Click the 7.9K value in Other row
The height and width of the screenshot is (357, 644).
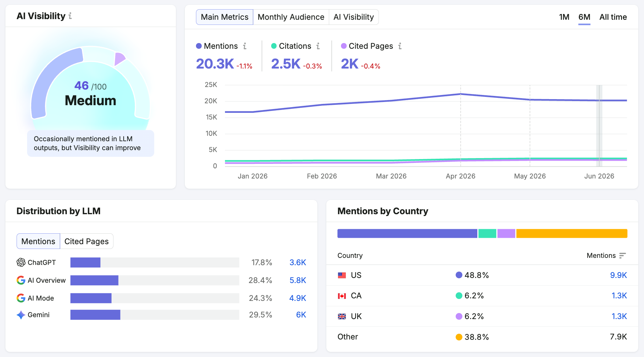pos(618,337)
